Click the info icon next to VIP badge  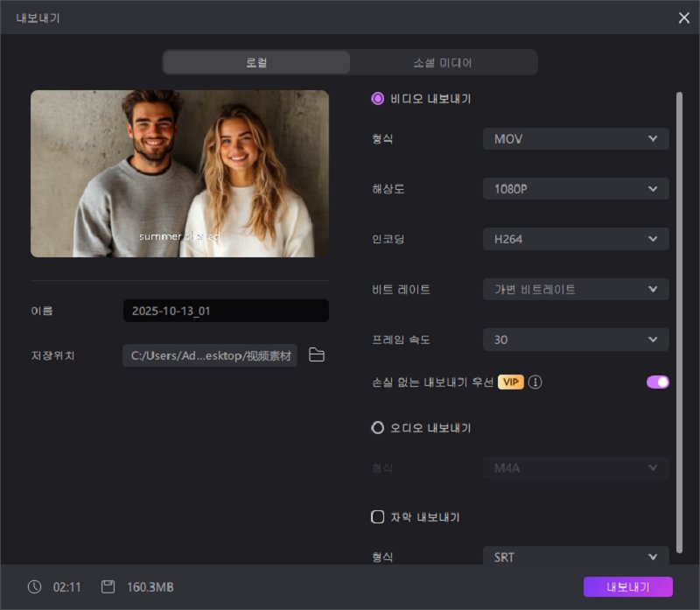(535, 382)
